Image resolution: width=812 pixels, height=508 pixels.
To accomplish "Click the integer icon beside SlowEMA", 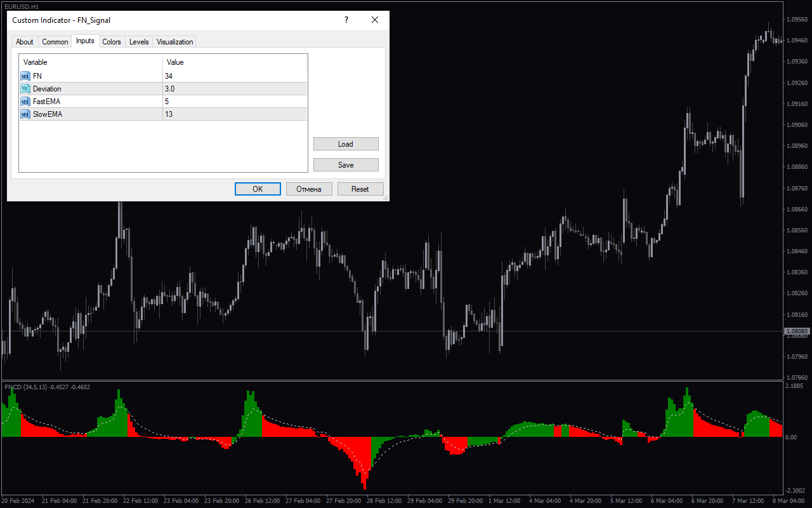I will [25, 114].
